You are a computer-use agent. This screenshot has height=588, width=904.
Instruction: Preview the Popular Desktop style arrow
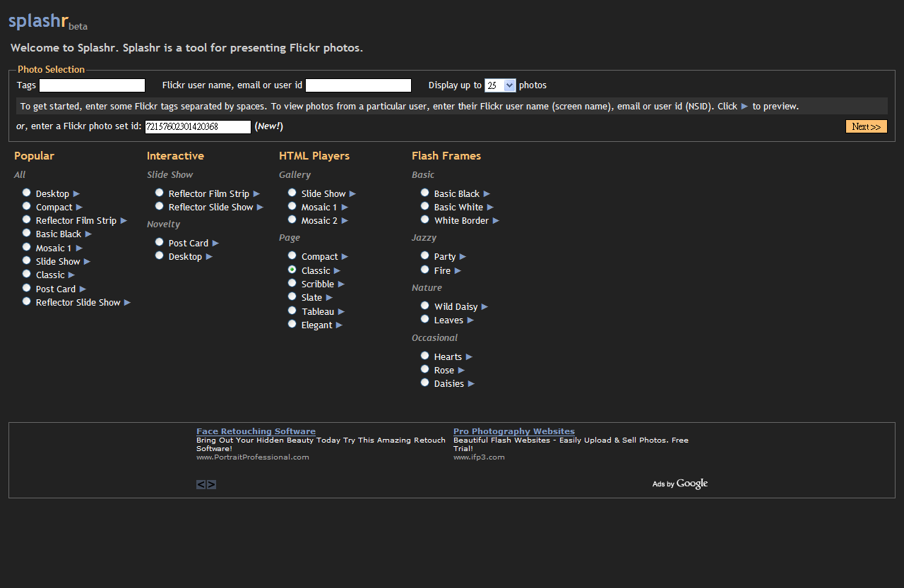click(77, 194)
